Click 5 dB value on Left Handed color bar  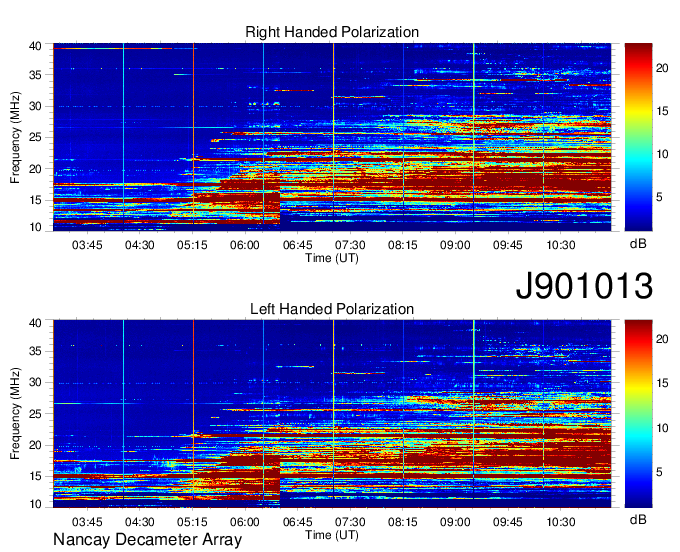659,472
